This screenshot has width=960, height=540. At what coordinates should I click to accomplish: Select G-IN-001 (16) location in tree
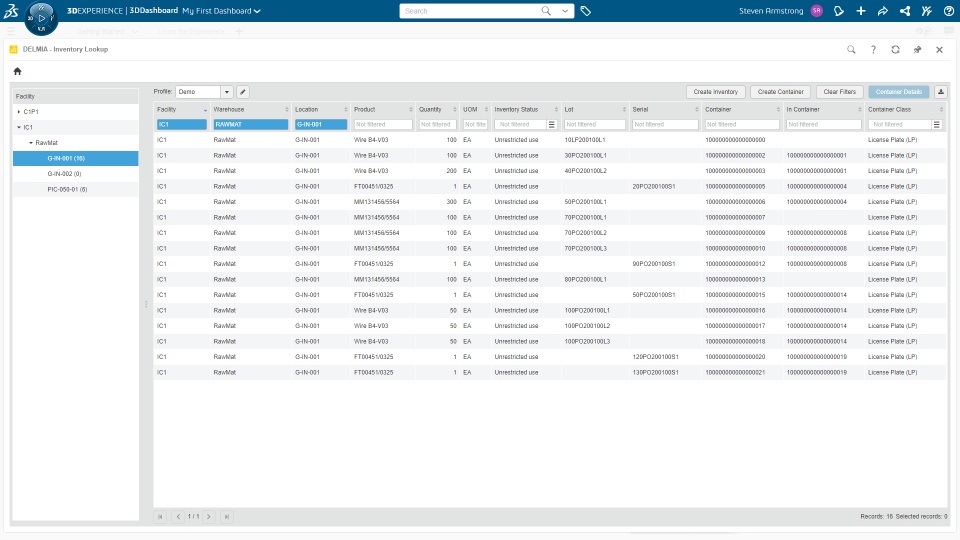click(x=75, y=159)
